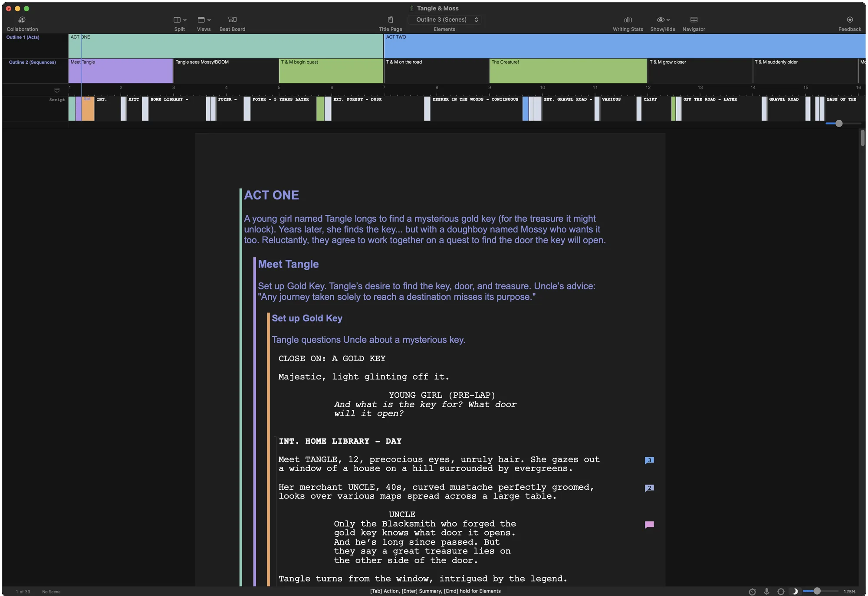Select The Creature! sequence block
Image resolution: width=868 pixels, height=596 pixels.
[x=568, y=71]
